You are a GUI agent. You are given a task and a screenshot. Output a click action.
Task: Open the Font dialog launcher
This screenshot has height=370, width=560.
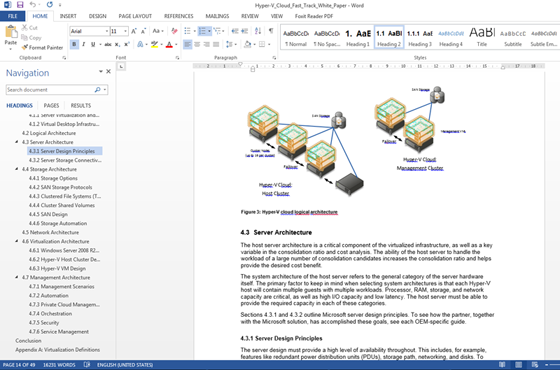pyautogui.click(x=178, y=58)
